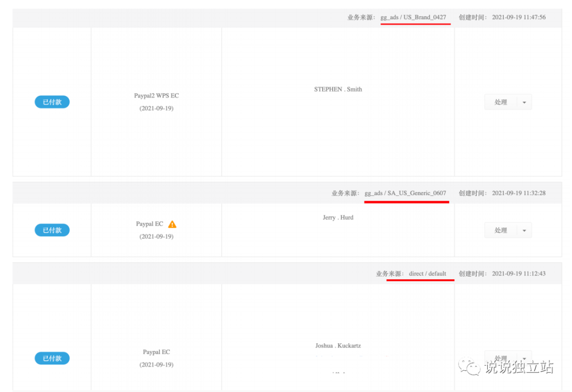The image size is (572, 392).
Task: Select the customer name Jerry . Hurd
Action: coord(338,217)
